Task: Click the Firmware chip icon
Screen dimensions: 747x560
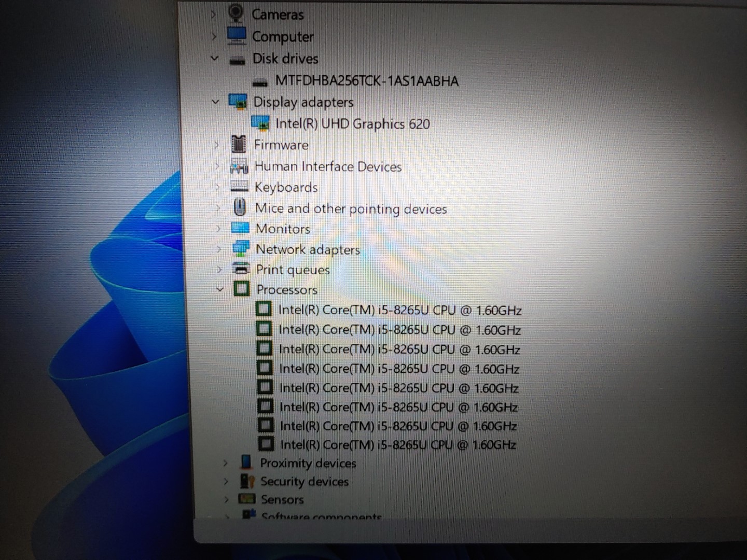Action: click(x=239, y=145)
